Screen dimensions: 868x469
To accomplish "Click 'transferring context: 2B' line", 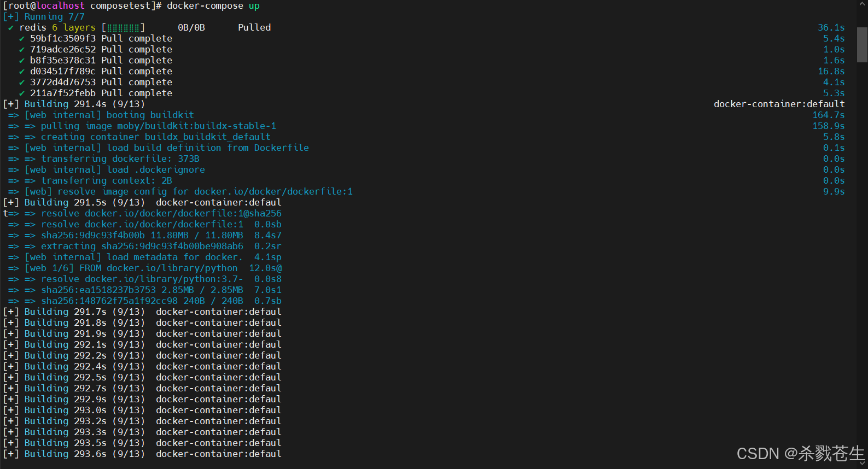I will click(x=90, y=180).
